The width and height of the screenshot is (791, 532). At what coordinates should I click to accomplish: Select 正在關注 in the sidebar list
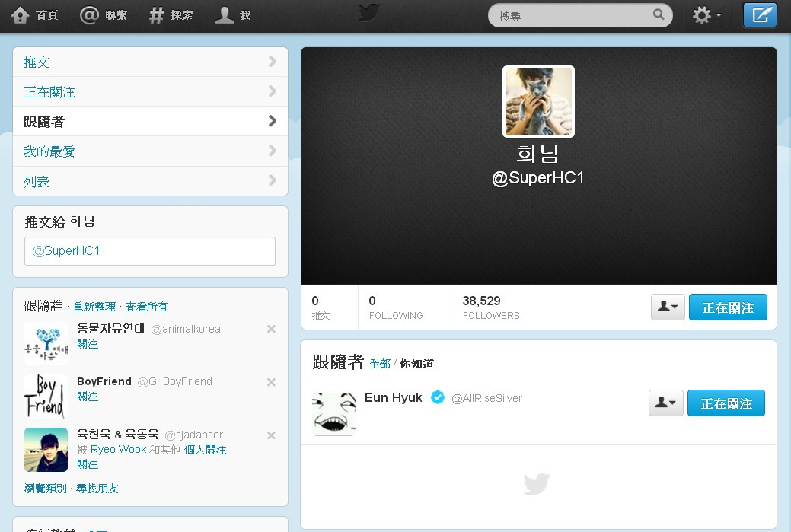coord(150,91)
